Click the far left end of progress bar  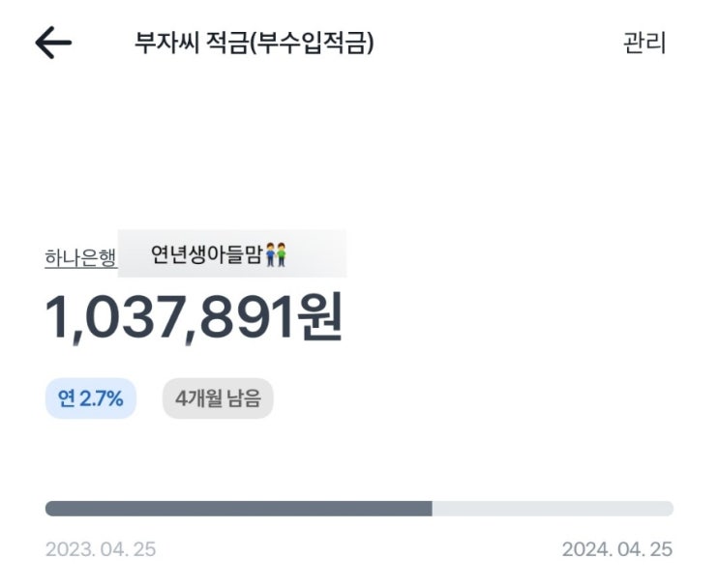click(x=50, y=509)
